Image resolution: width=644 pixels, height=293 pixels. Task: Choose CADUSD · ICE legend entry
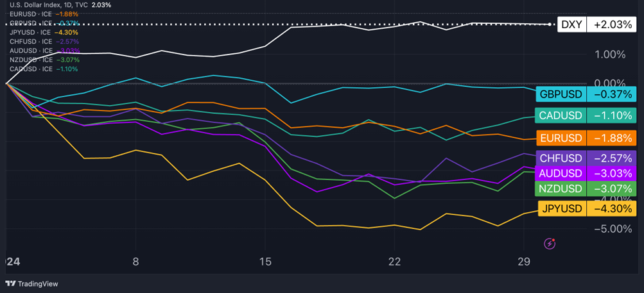click(30, 68)
